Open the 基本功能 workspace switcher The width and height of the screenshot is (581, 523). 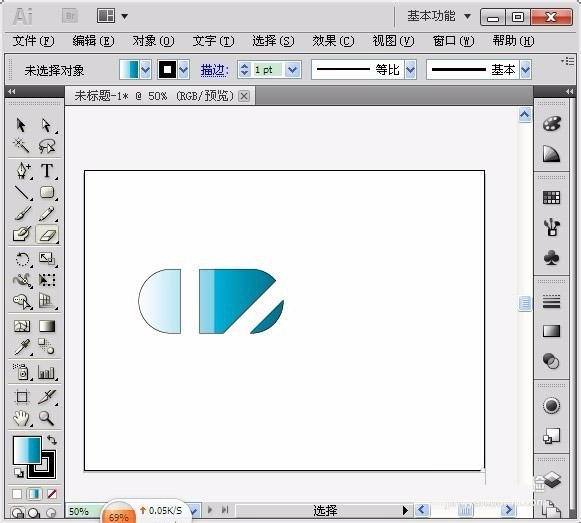439,16
